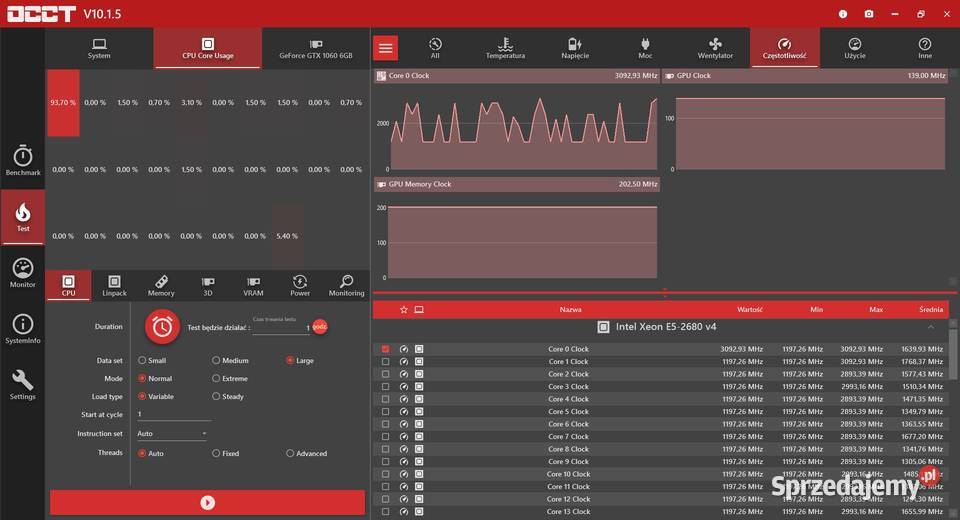Screen dimensions: 960x520
Task: Start the test with the play button
Action: (x=207, y=503)
